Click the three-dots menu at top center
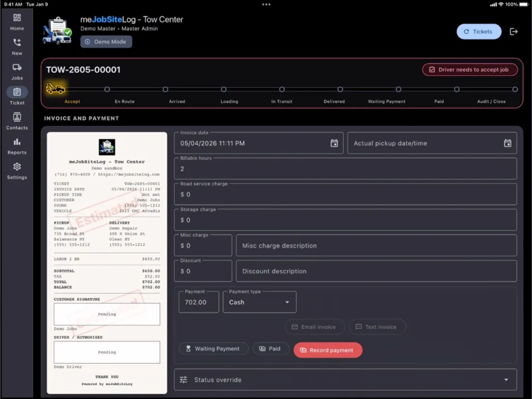Viewport: 532px width, 399px height. coord(266,4)
